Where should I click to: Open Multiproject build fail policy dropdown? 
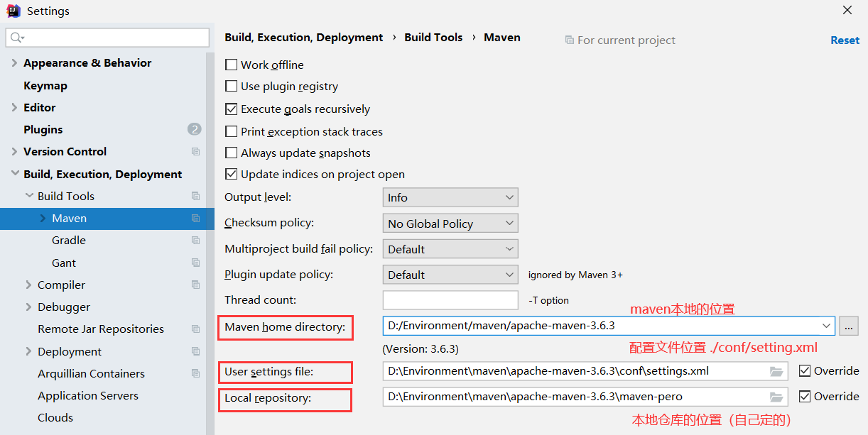(x=450, y=249)
